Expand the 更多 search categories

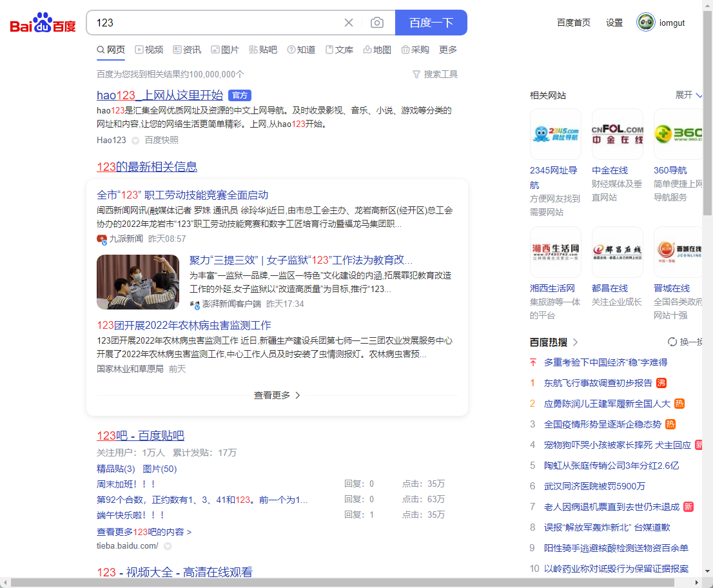447,50
